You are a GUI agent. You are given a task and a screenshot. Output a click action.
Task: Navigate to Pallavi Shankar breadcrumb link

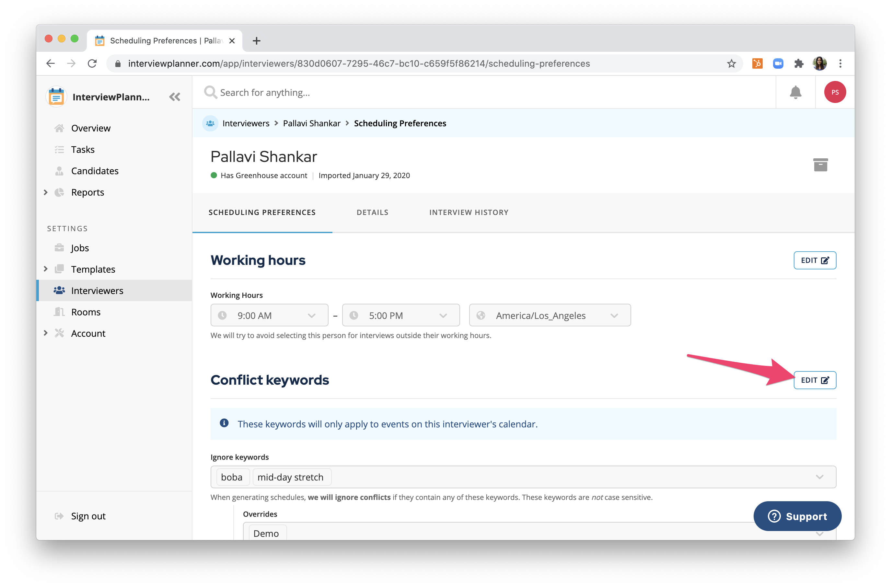tap(311, 123)
